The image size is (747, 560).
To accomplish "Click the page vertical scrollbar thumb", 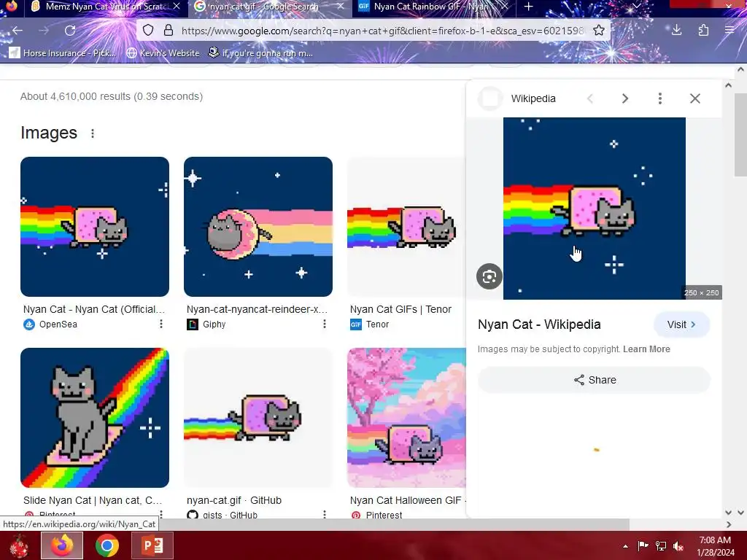I will click(740, 135).
